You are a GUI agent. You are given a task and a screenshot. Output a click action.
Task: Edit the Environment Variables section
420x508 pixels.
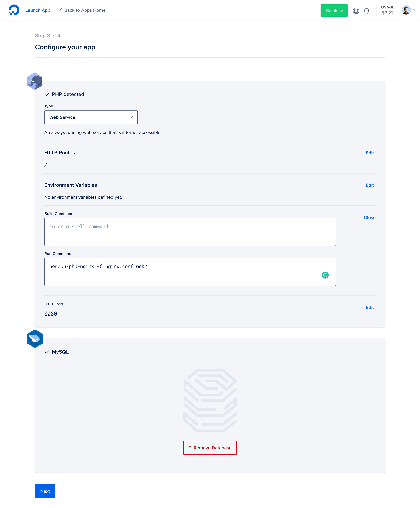369,185
